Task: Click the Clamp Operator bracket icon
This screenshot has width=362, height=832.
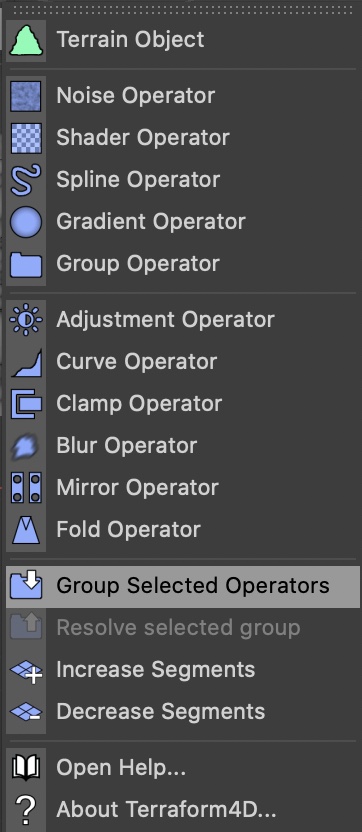Action: click(25, 404)
